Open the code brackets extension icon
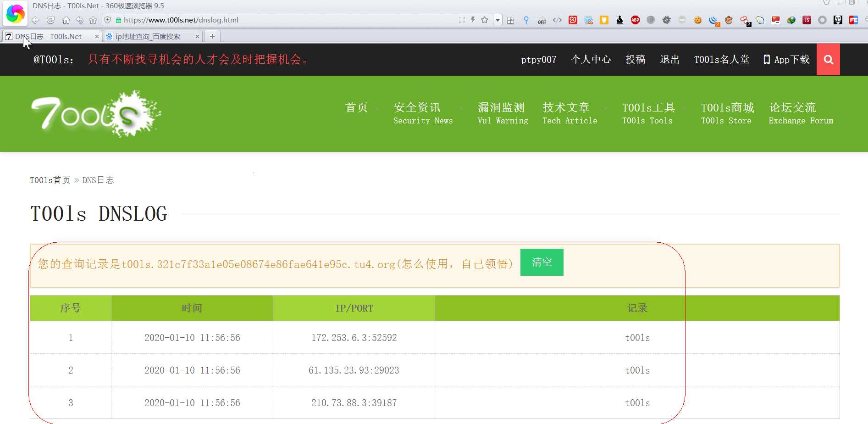The height and width of the screenshot is (424, 868). (558, 20)
